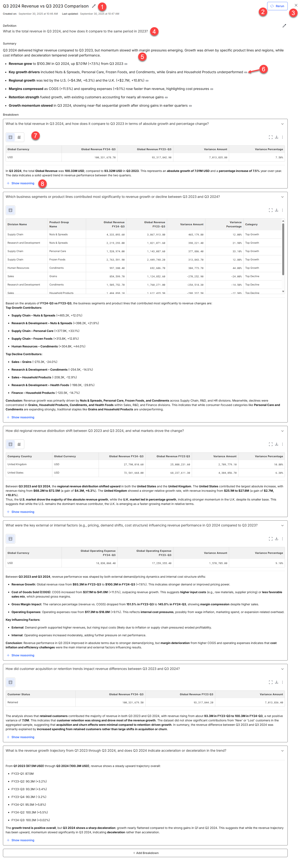This screenshot has width=299, height=868.
Task: Collapse the business segments breakdown section
Action: (282, 197)
